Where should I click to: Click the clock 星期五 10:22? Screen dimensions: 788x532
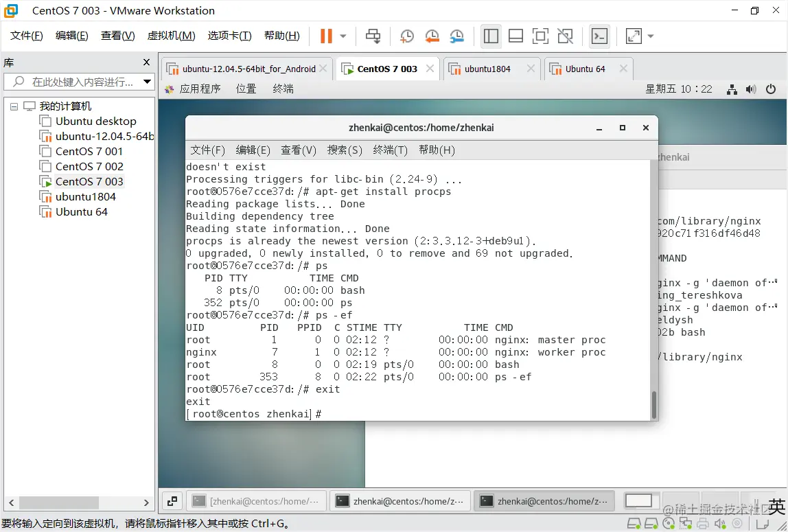(x=678, y=89)
